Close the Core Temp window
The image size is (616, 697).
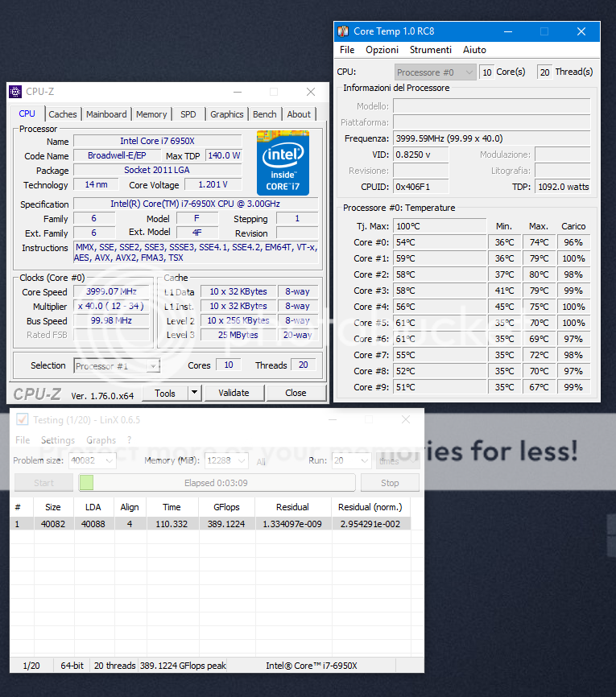581,31
